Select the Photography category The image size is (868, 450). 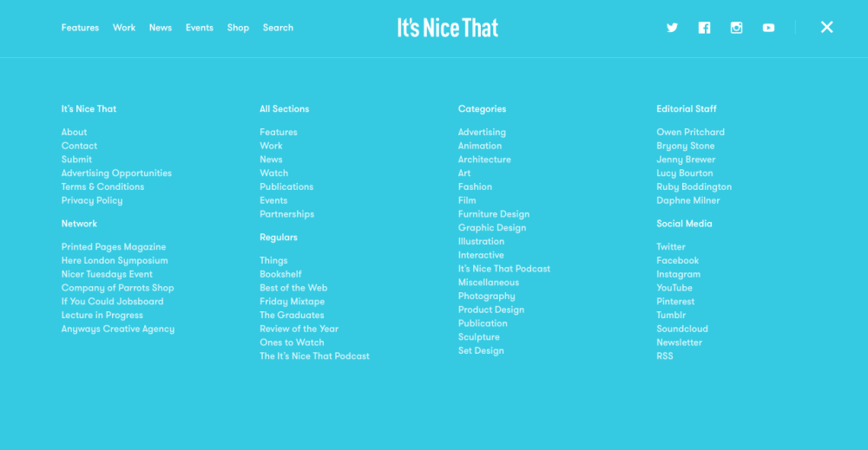tap(487, 297)
